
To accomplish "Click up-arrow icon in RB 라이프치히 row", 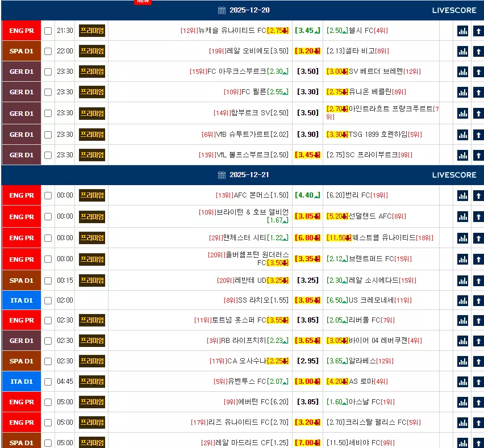I will pos(478,341).
